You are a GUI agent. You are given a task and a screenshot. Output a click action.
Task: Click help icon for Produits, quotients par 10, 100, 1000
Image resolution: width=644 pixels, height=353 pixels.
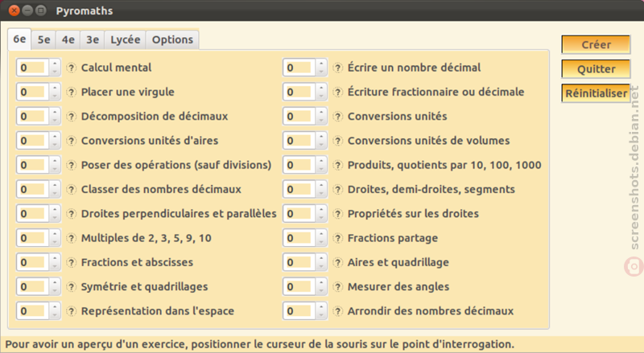337,165
